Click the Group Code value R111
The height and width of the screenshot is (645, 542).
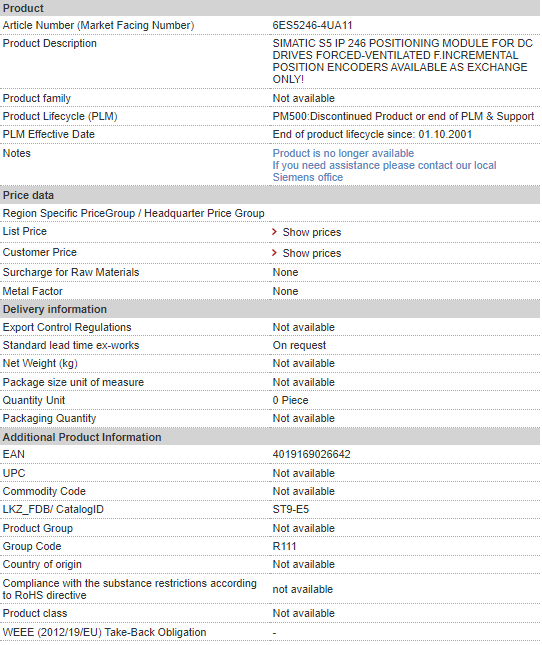point(284,546)
